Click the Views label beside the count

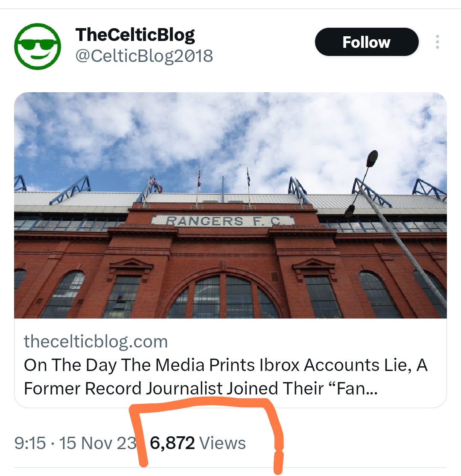[x=222, y=443]
